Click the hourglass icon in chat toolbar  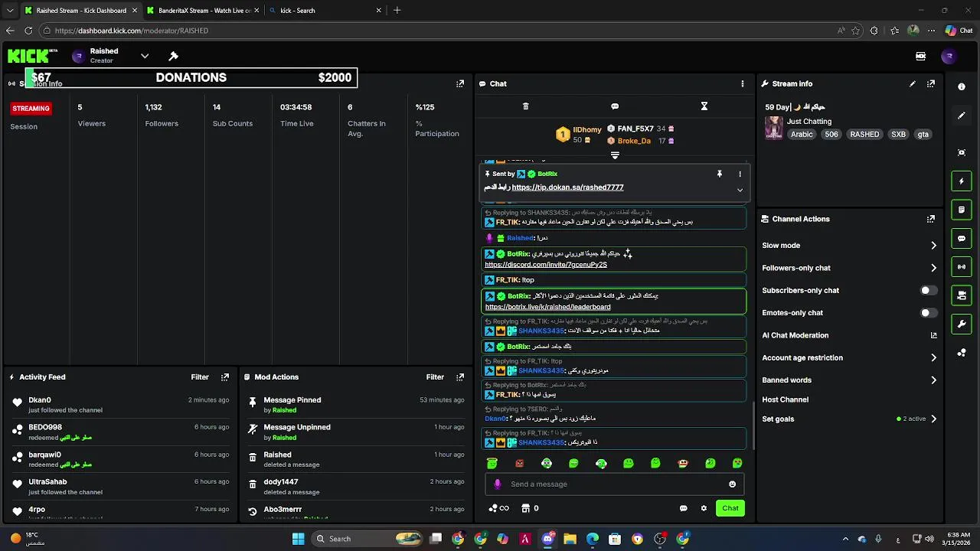[x=704, y=106]
